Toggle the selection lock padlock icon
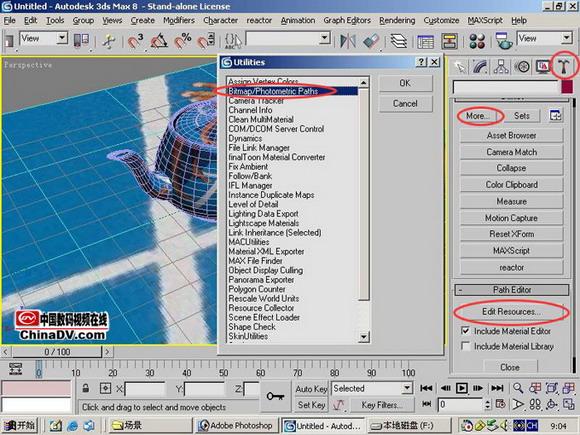The height and width of the screenshot is (435, 580). click(x=86, y=388)
